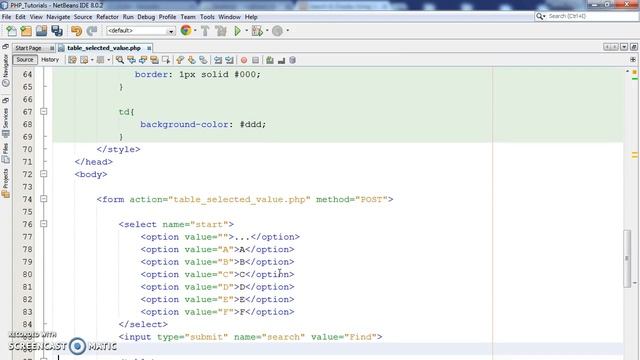Show opened documents list arrow

click(x=624, y=47)
